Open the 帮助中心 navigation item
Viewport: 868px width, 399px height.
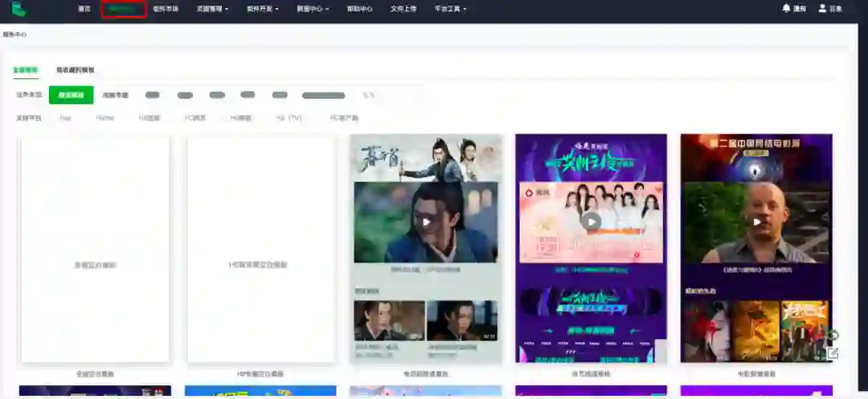(x=360, y=9)
